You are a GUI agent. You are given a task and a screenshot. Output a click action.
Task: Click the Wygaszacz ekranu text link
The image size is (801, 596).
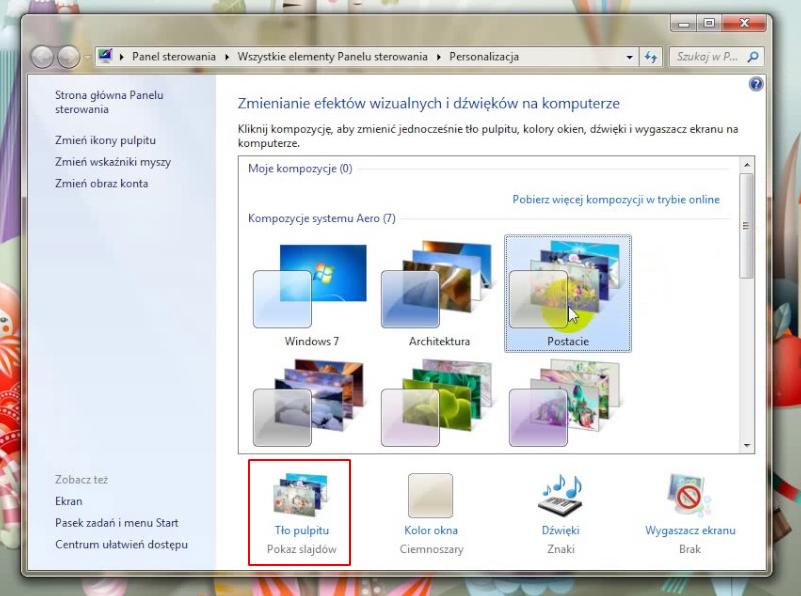[x=690, y=530]
